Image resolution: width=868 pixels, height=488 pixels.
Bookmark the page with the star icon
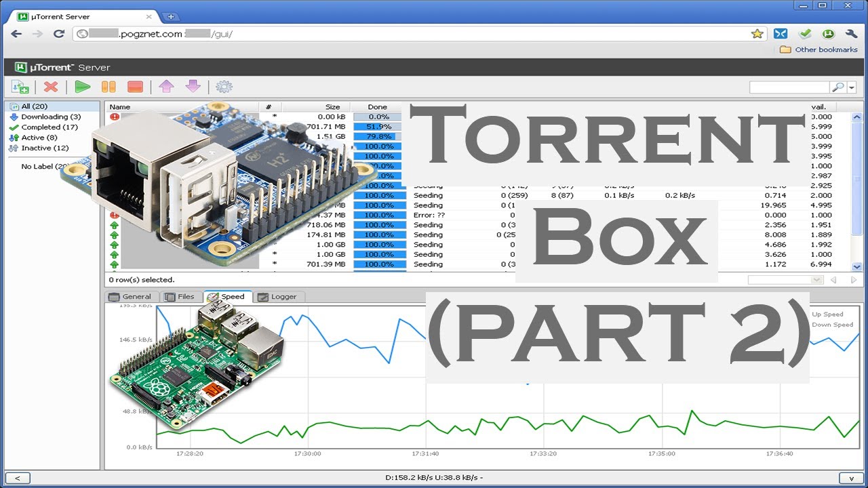point(757,33)
